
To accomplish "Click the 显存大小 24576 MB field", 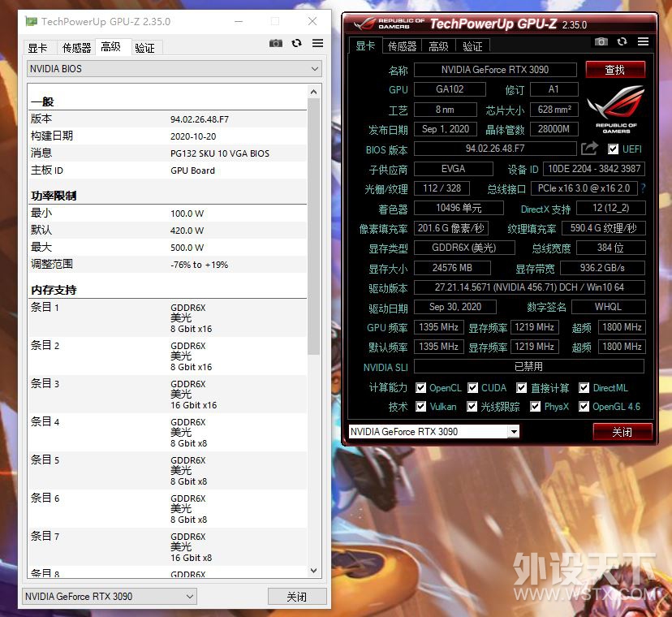I will (452, 268).
